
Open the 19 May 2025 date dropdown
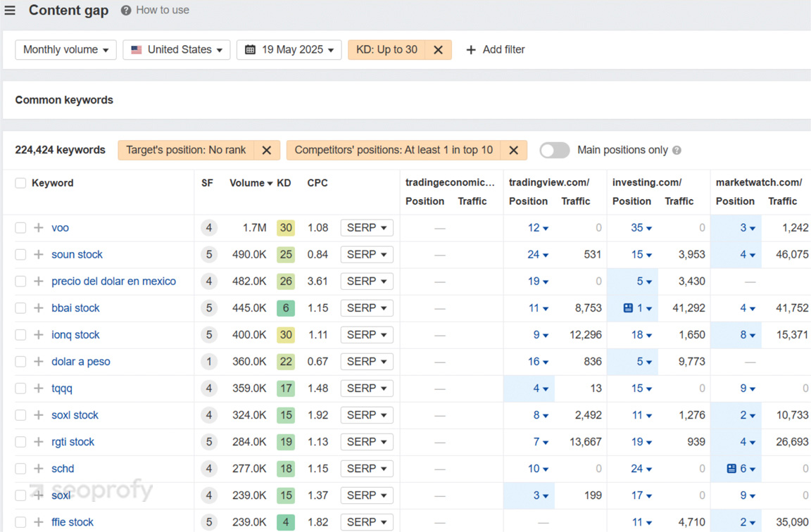(x=289, y=50)
